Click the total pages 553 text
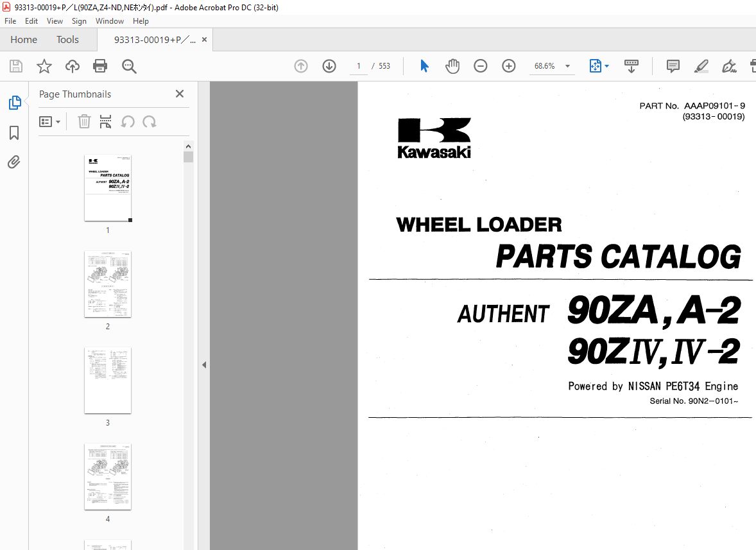This screenshot has height=550, width=756. pyautogui.click(x=384, y=66)
